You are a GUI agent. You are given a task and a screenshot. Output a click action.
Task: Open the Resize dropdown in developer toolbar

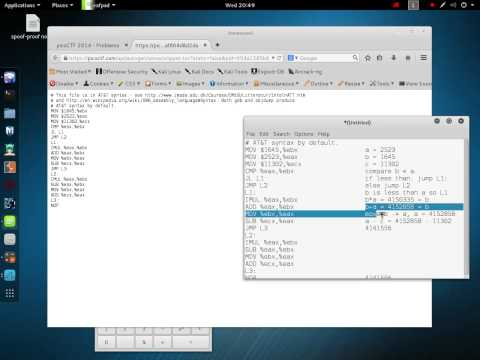coord(351,84)
